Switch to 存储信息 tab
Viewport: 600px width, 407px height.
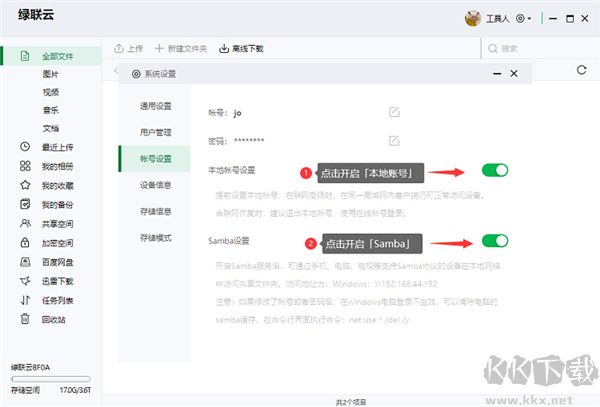[155, 212]
